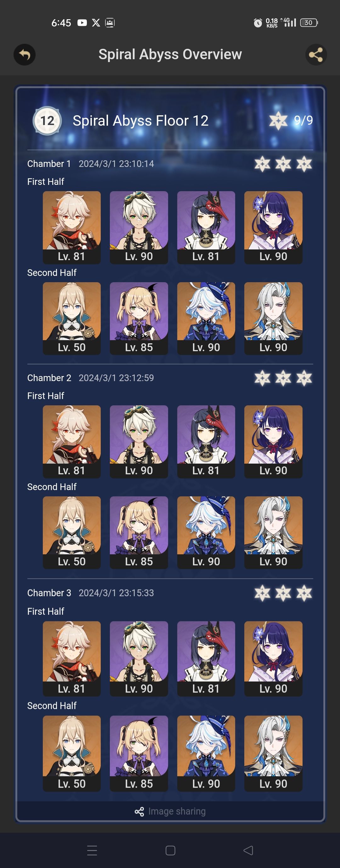
Task: Select Chamber 2 first half goggles character Lv. 90
Action: click(x=139, y=442)
